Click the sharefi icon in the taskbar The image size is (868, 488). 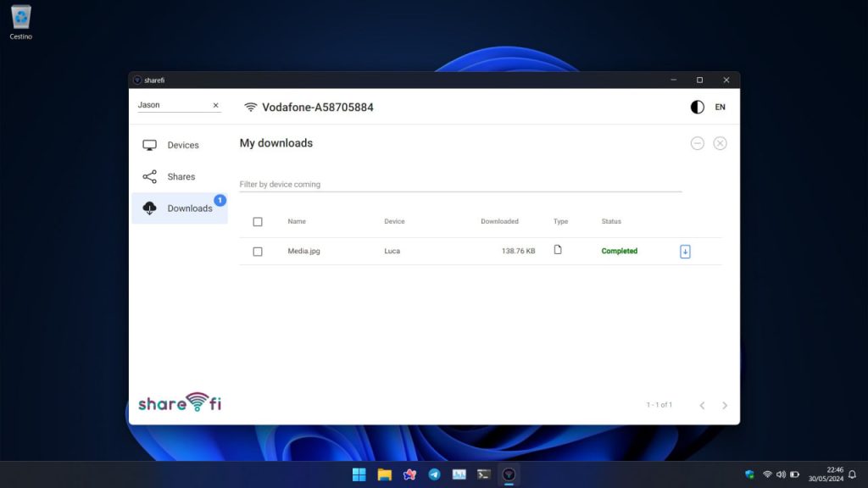(x=509, y=474)
